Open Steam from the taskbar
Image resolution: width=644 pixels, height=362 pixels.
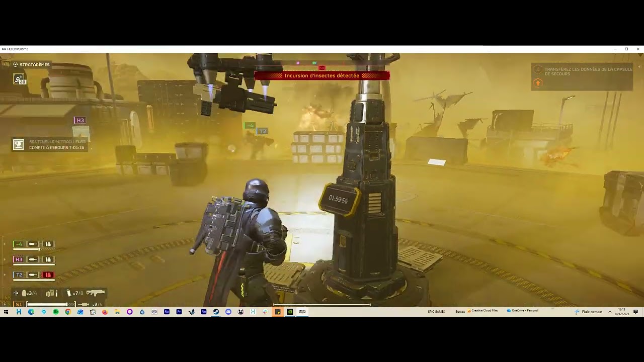[216, 312]
